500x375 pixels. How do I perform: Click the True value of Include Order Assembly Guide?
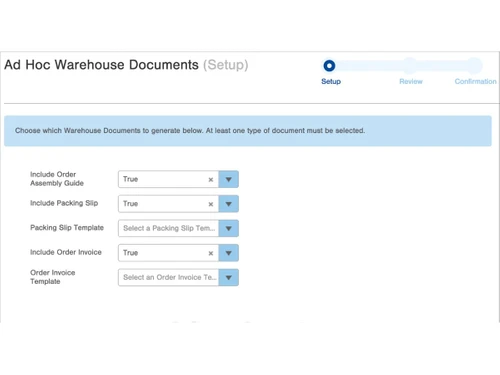point(130,179)
